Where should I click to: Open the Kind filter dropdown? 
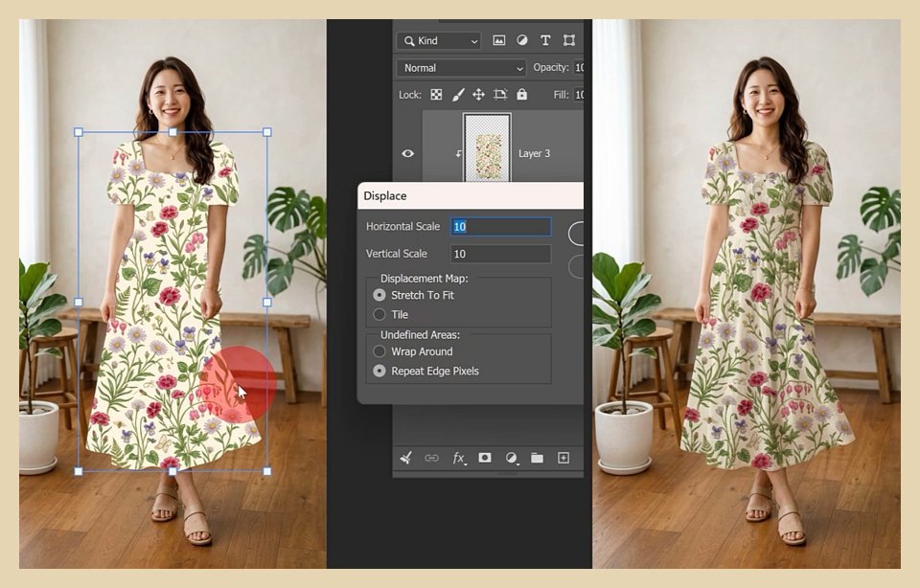[439, 41]
